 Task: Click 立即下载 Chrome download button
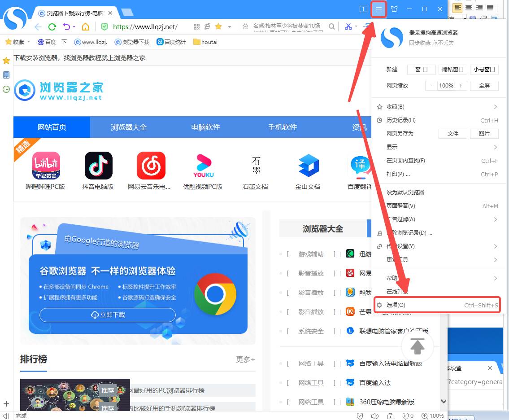pos(108,315)
